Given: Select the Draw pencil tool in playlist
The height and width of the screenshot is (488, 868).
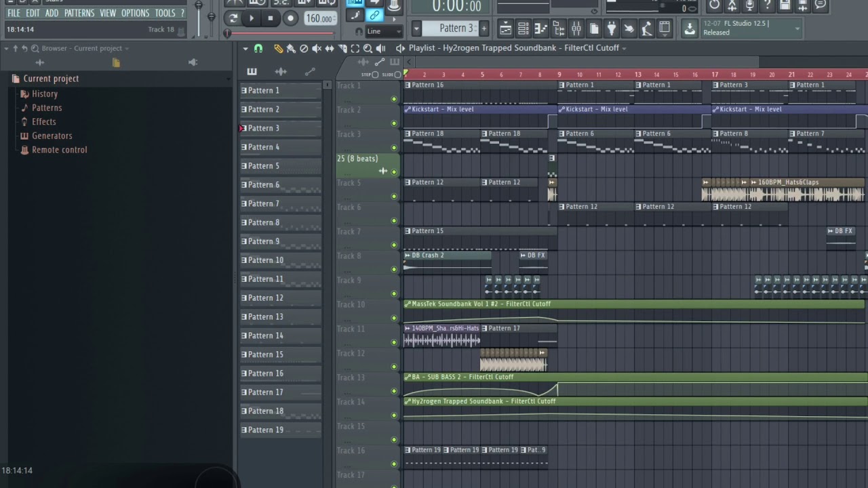Looking at the screenshot, I should pyautogui.click(x=279, y=49).
